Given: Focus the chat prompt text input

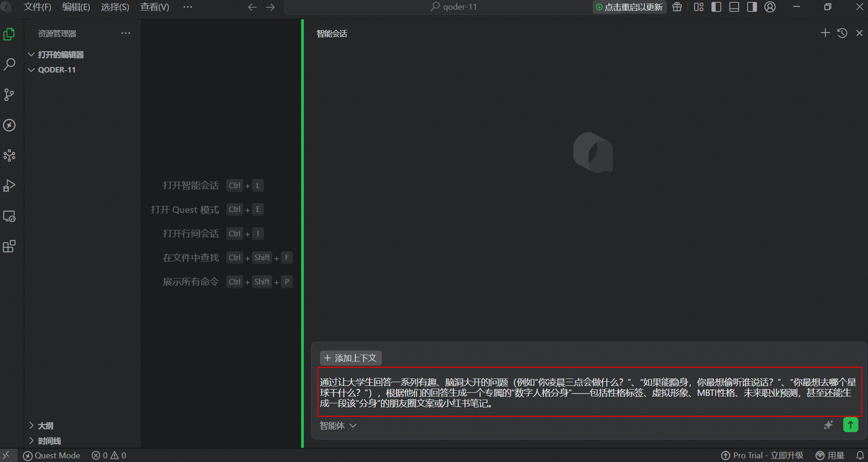Looking at the screenshot, I should (x=589, y=392).
